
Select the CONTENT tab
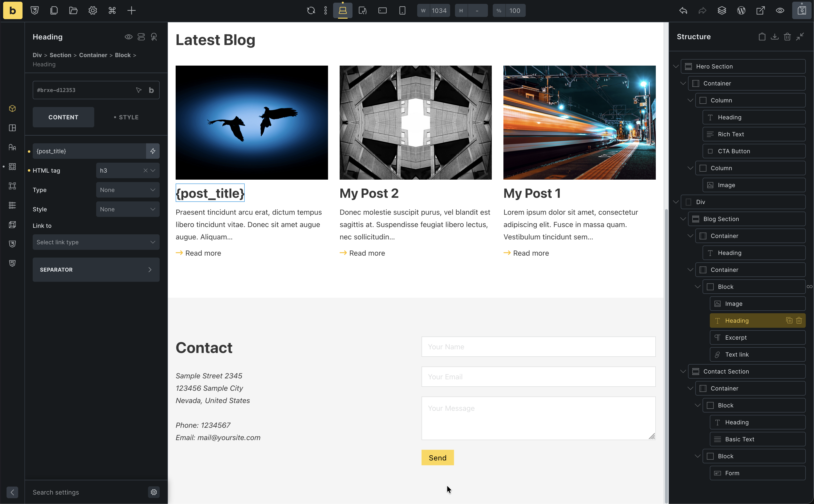coord(63,117)
